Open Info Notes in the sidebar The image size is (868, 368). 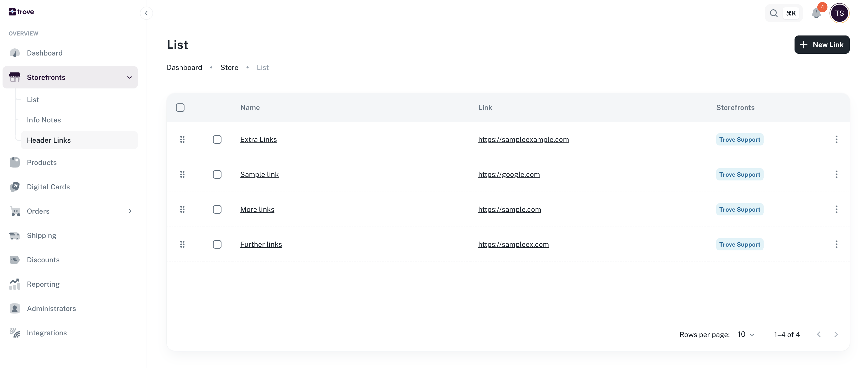point(44,120)
